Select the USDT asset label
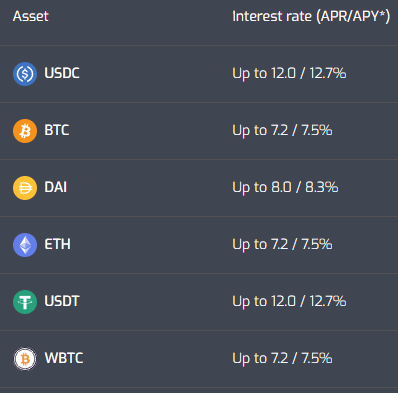 (x=62, y=301)
